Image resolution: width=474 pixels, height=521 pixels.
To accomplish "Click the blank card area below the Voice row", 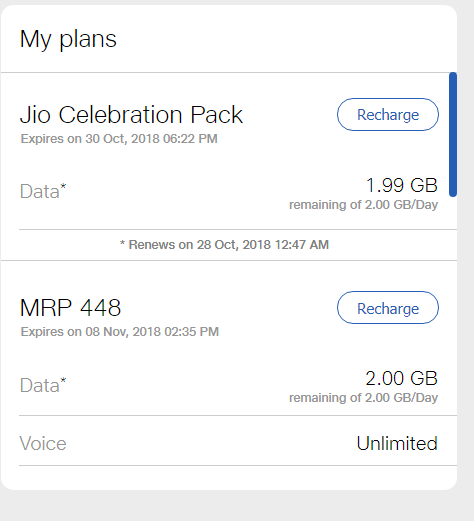I will [x=229, y=478].
